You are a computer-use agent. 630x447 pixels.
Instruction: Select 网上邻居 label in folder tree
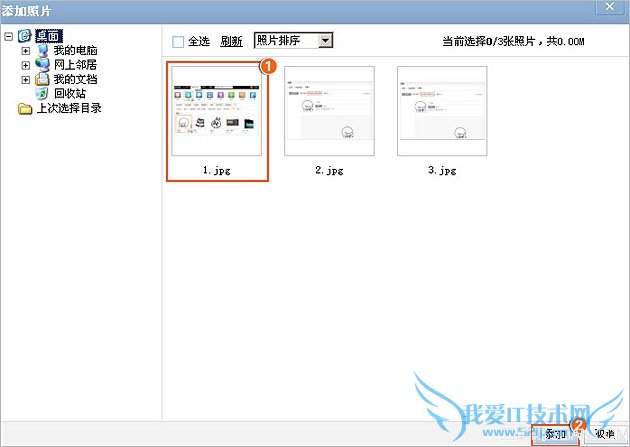(76, 65)
